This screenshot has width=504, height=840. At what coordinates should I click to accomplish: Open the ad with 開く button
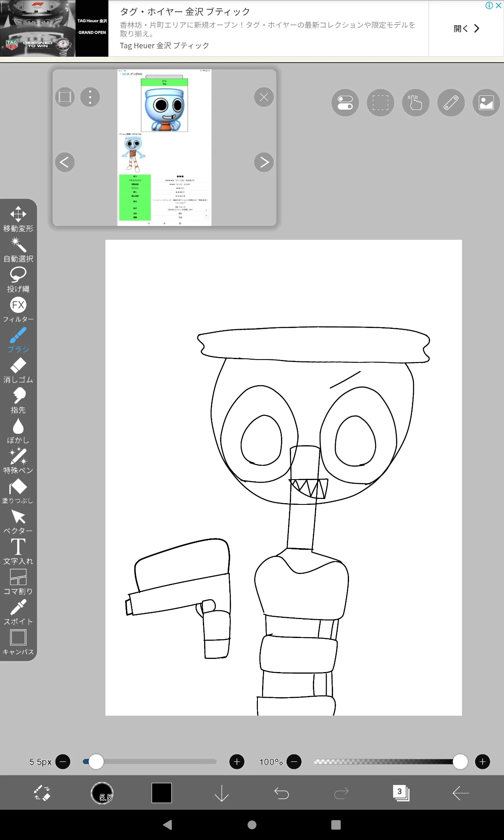tap(466, 29)
